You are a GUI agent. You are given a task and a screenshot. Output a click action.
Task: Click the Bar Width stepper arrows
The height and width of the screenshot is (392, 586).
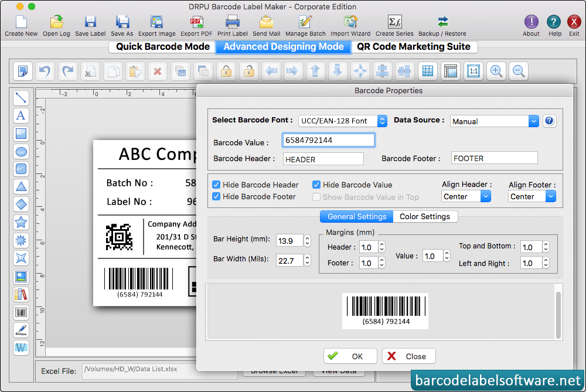(x=307, y=260)
